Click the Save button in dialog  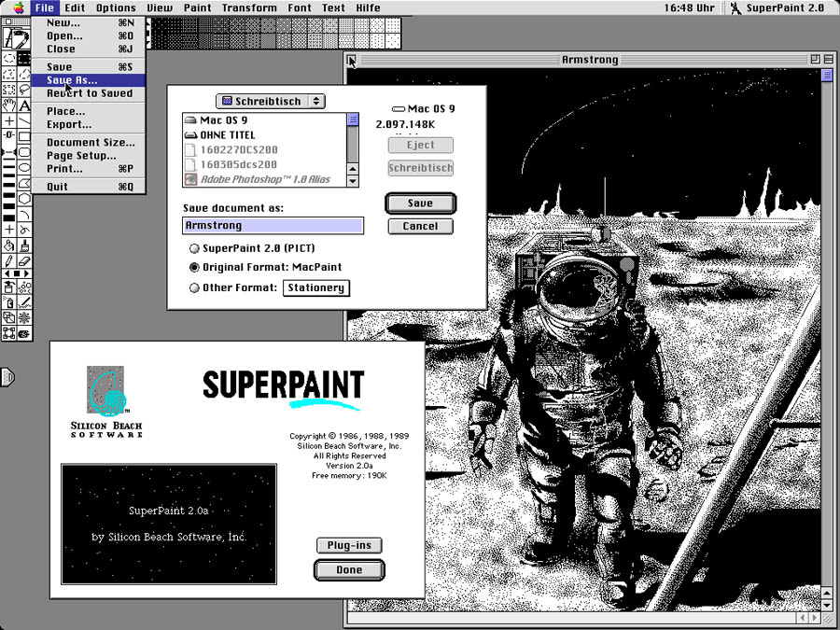coord(421,203)
